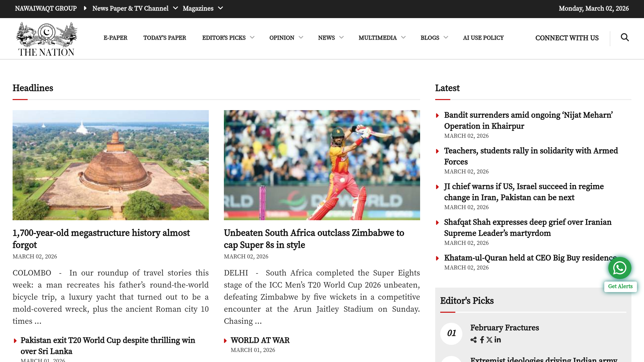Click the search magnifier icon
The image size is (644, 362).
pyautogui.click(x=625, y=37)
